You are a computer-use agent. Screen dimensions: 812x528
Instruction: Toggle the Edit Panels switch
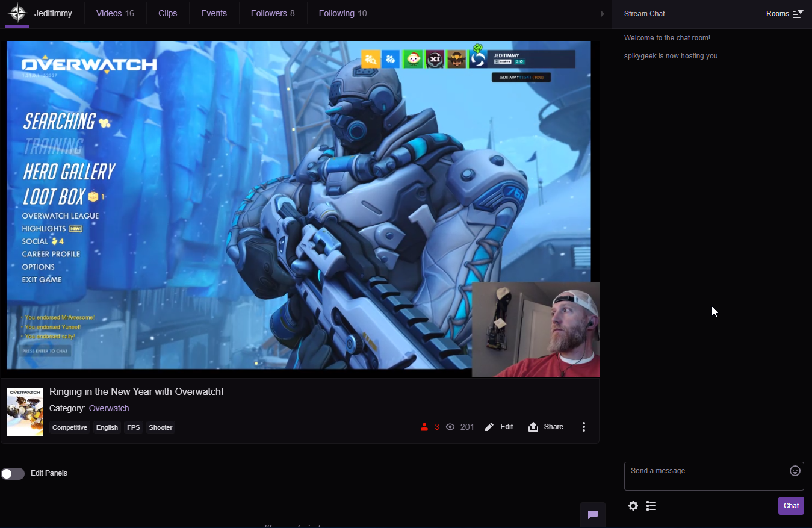tap(13, 473)
